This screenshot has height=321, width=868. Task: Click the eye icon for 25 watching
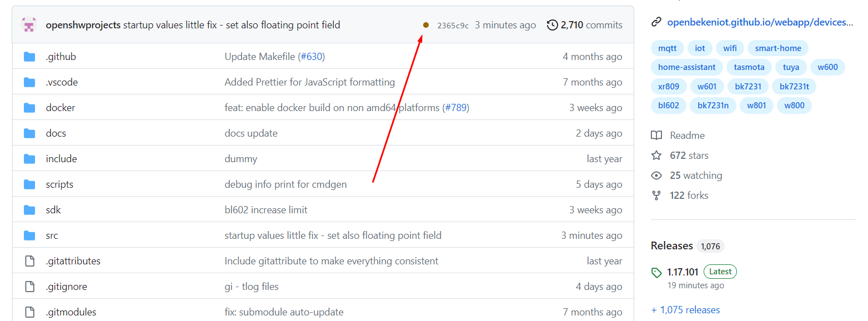pyautogui.click(x=656, y=175)
